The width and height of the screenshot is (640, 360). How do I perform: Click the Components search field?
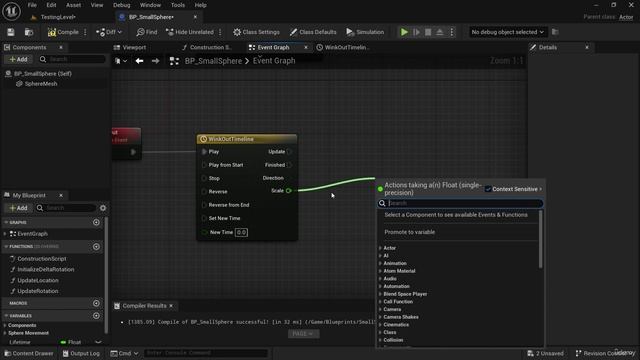coord(73,59)
